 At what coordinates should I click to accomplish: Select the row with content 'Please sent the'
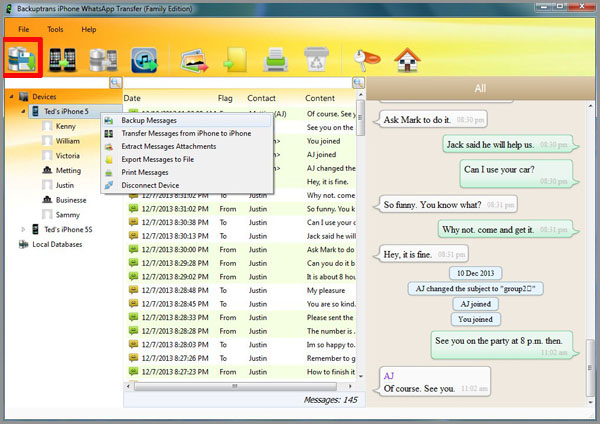pos(241,317)
